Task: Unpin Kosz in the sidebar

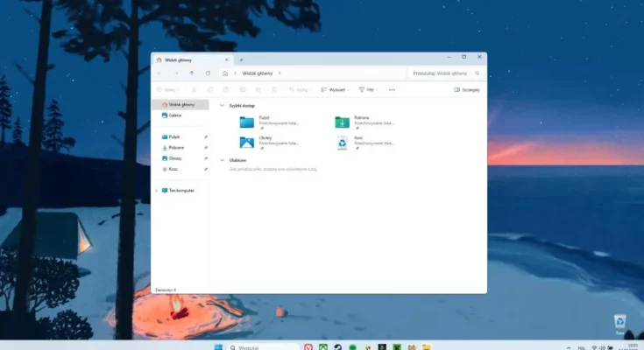Action: 206,169
